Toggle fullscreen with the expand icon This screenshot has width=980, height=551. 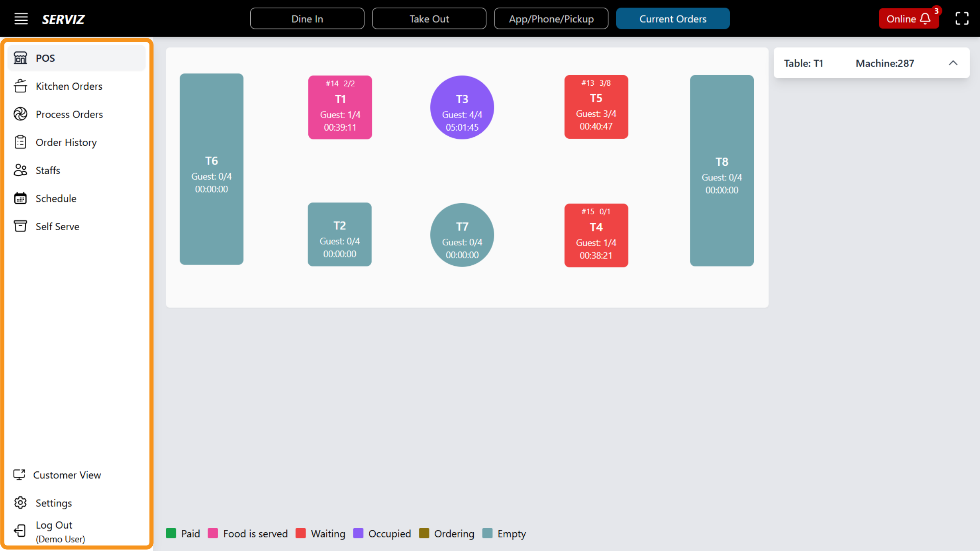tap(962, 19)
